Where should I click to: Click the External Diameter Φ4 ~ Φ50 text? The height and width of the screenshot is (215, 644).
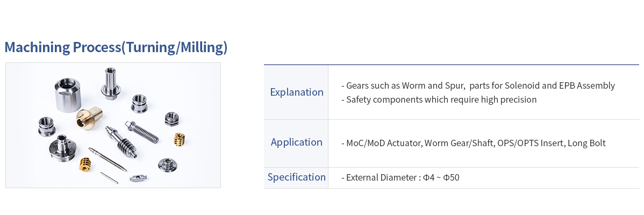[x=400, y=178]
